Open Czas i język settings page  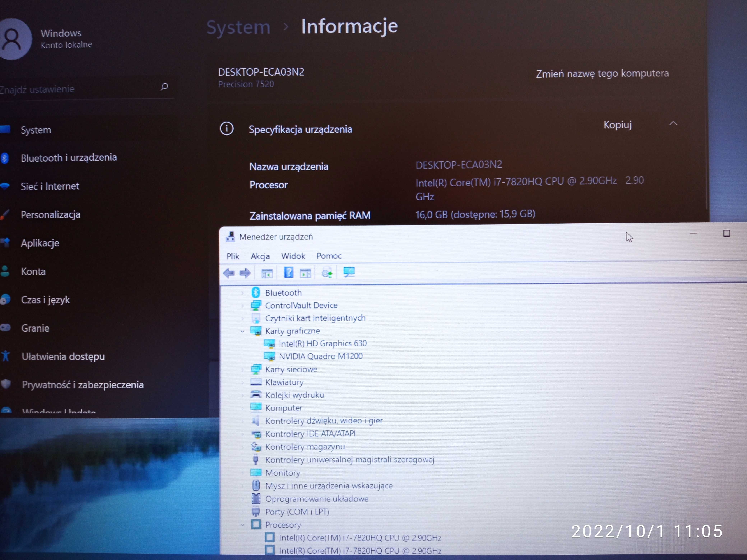click(45, 300)
